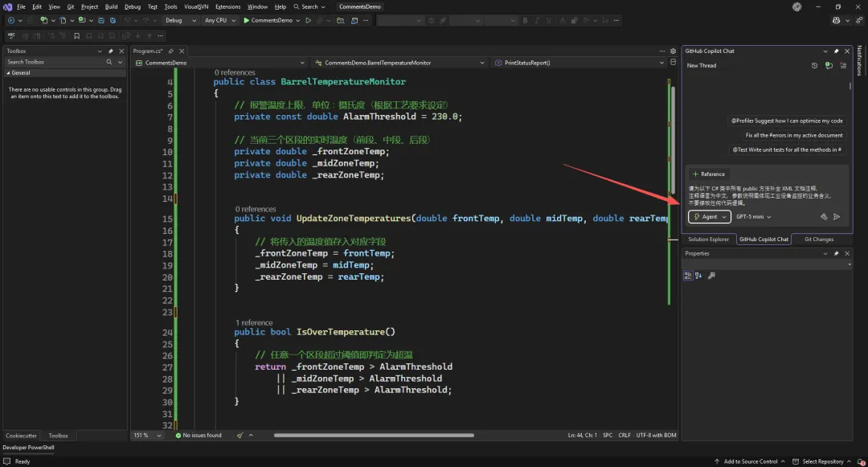Click the code cleanup broom icon in status strip
This screenshot has width=868, height=467.
[240, 436]
